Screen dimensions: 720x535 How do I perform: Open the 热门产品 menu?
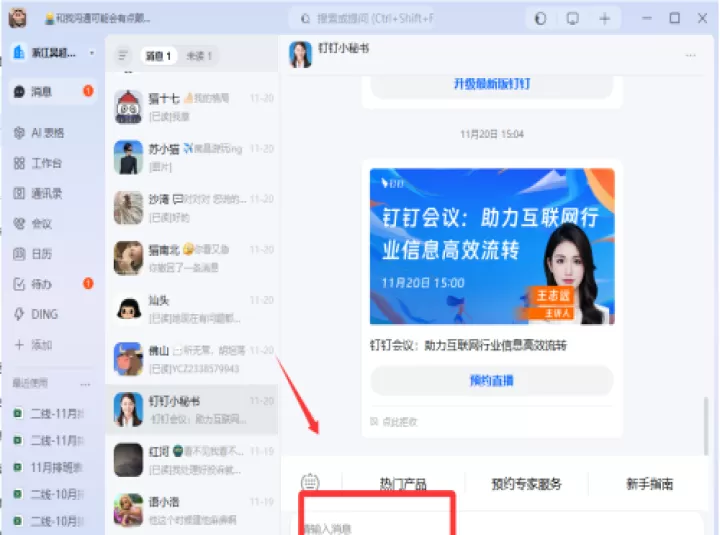pos(403,484)
